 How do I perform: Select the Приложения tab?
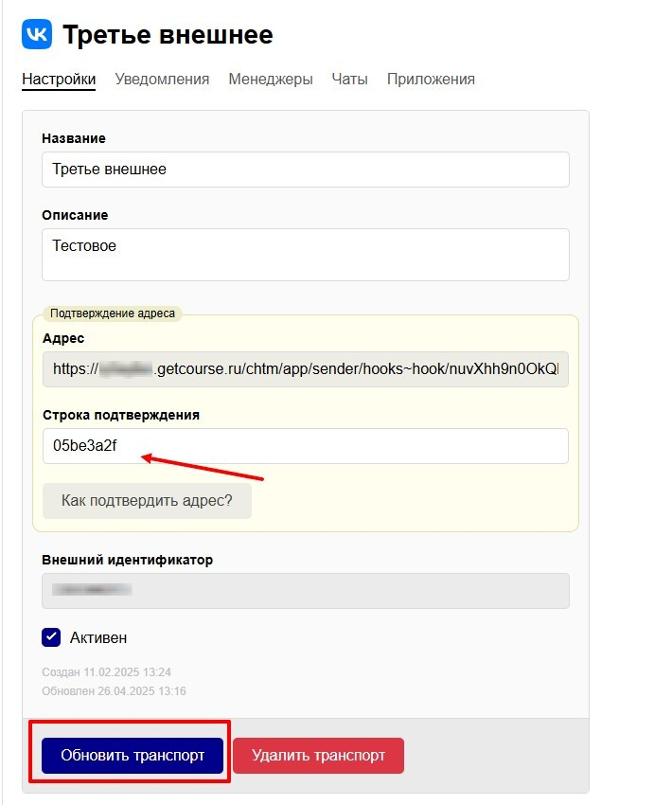(431, 79)
